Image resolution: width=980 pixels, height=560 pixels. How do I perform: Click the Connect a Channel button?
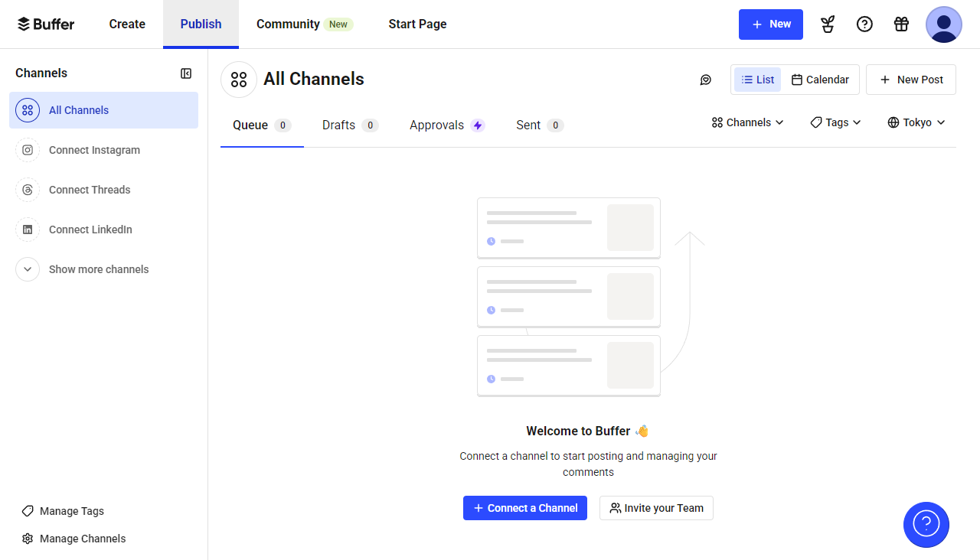pos(525,508)
